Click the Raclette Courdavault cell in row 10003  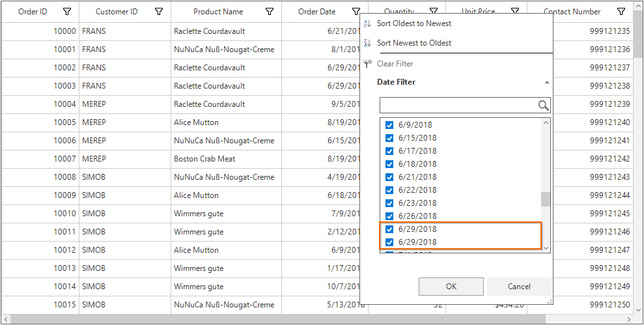[x=227, y=86]
